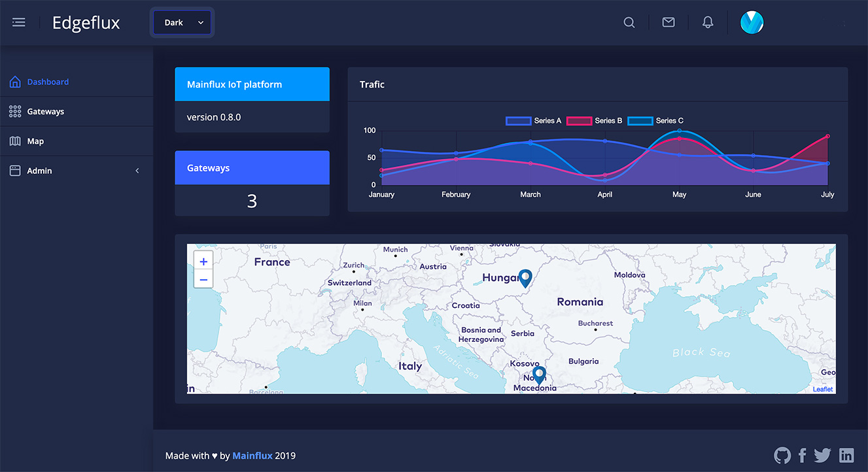Expand the Admin sidebar section
This screenshot has height=472, width=868.
pyautogui.click(x=39, y=170)
